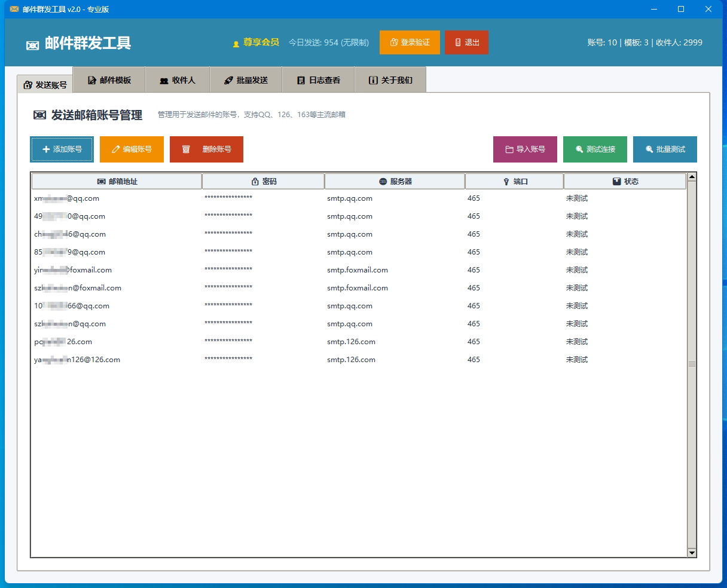Click the envelope logo icon beside 邮件群发工具
This screenshot has height=588, width=727.
click(x=33, y=45)
